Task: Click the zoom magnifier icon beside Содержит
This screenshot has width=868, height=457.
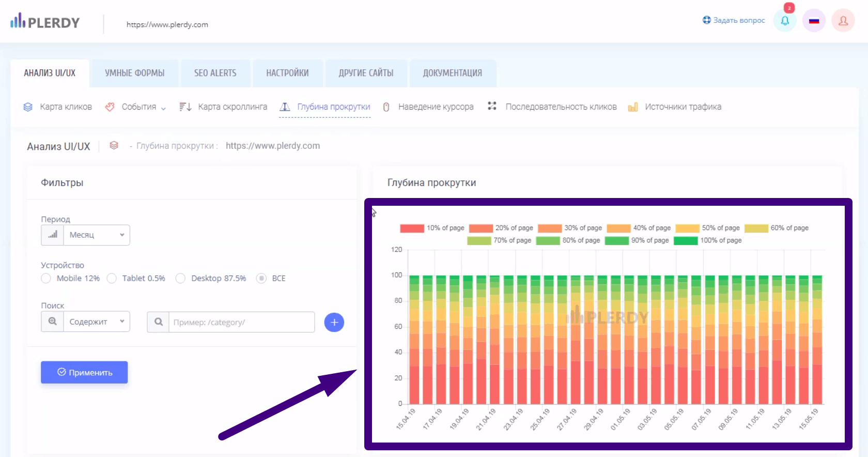Action: tap(52, 322)
